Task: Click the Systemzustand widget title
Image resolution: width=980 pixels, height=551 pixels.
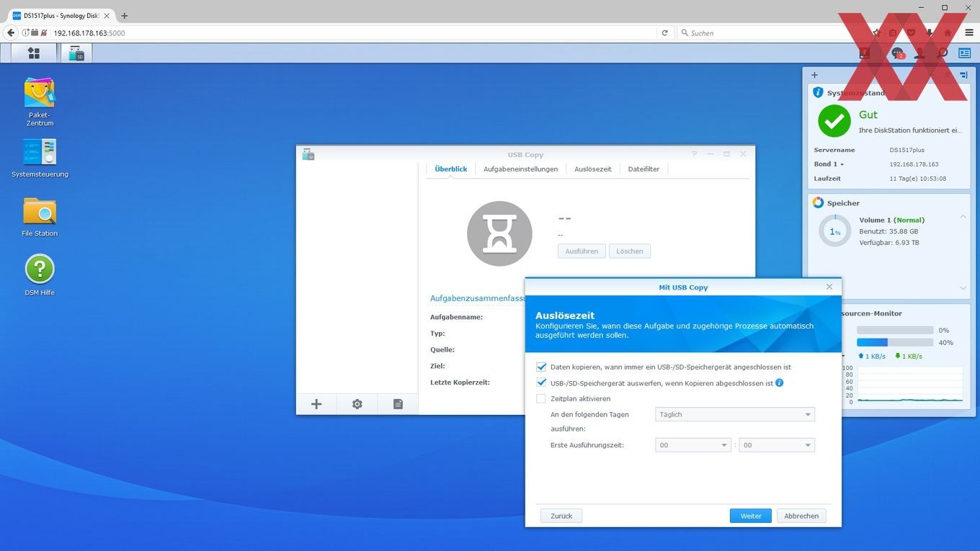Action: pos(856,93)
